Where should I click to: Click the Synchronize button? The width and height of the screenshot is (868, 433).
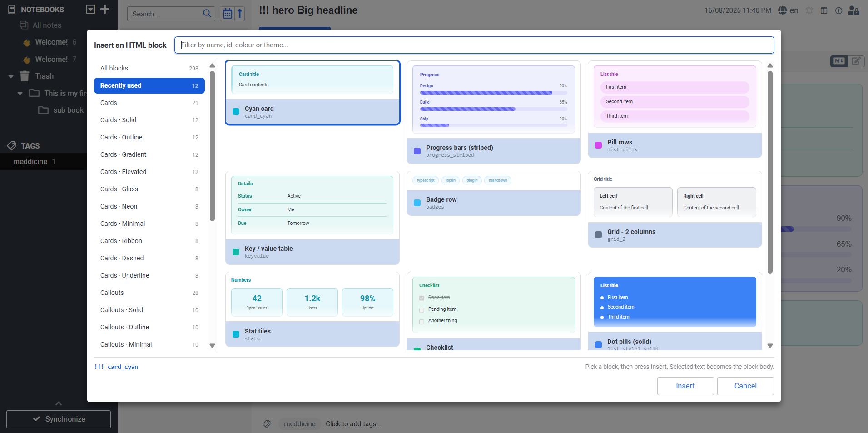coord(59,419)
